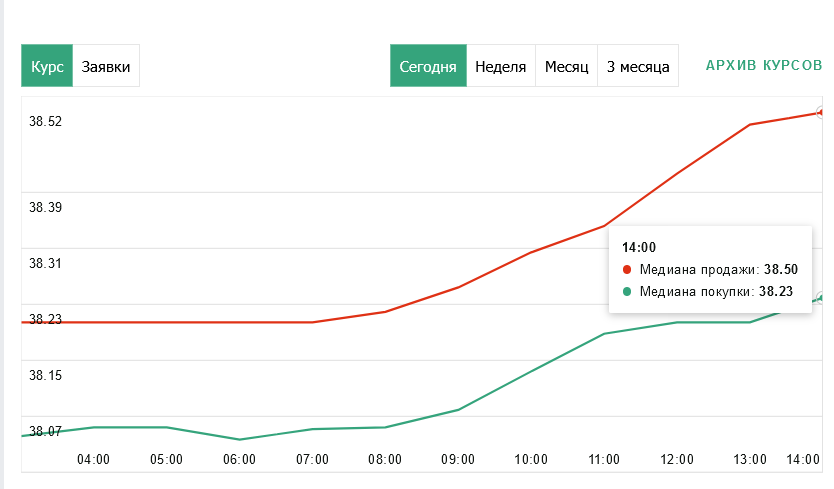Image resolution: width=834 pixels, height=489 pixels.
Task: Click the 38.15 value on price axis
Action: [45, 376]
